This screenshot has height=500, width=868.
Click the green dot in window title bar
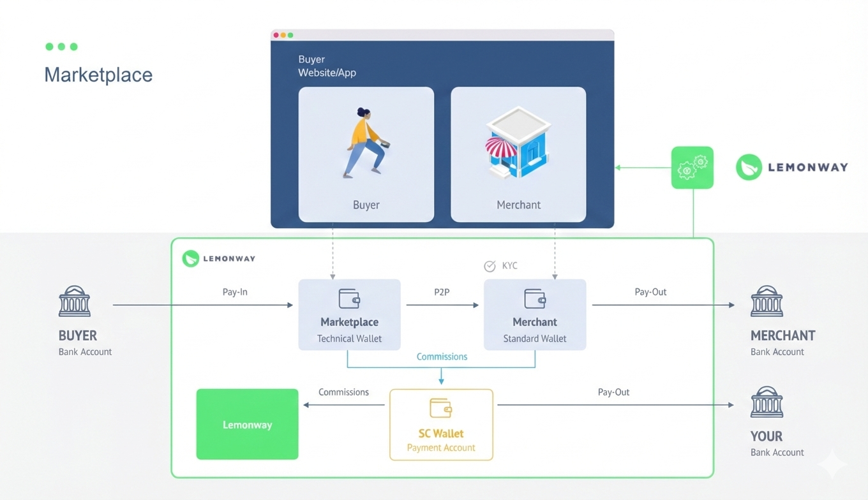pyautogui.click(x=290, y=35)
